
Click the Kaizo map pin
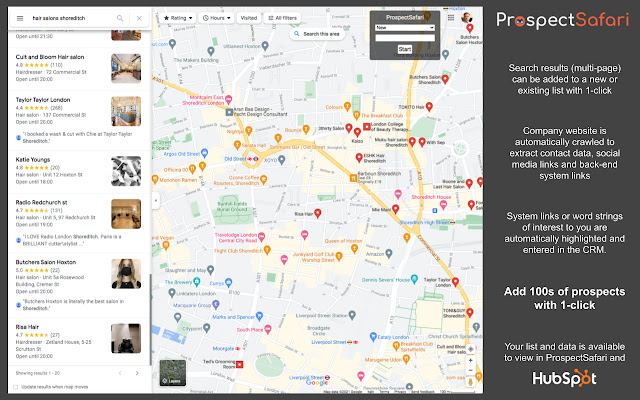point(357,132)
